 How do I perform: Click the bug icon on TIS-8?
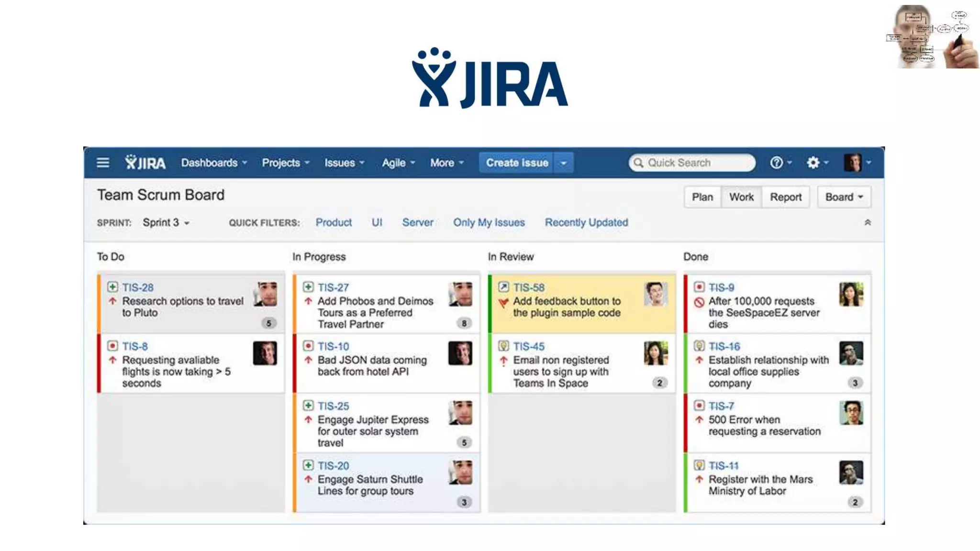[x=112, y=346]
